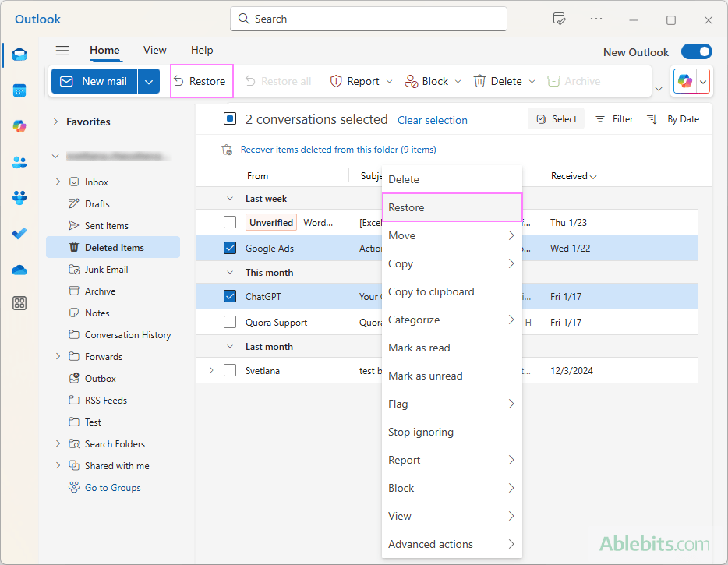This screenshot has width=728, height=565.
Task: Click the New mail button
Action: (x=95, y=81)
